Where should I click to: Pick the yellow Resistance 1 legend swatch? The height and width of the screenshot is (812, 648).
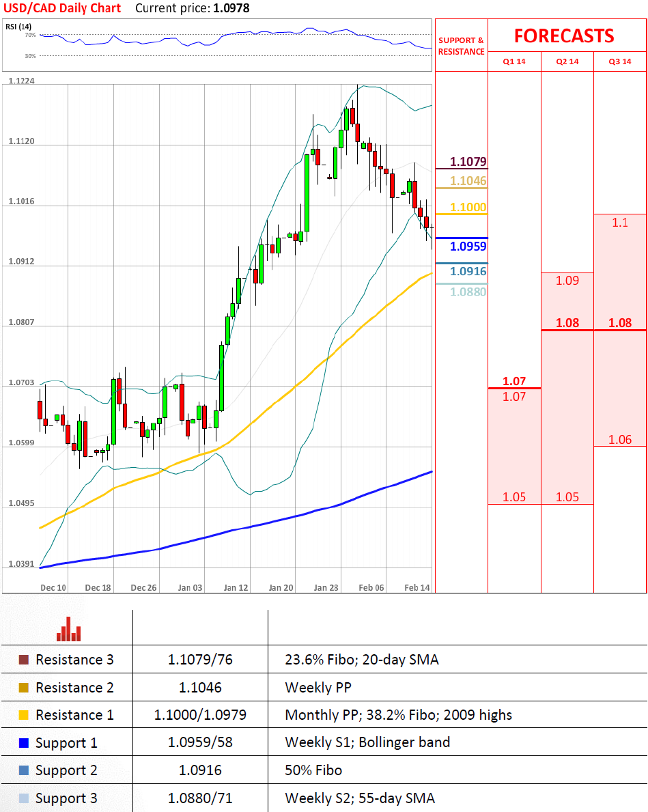[24, 715]
